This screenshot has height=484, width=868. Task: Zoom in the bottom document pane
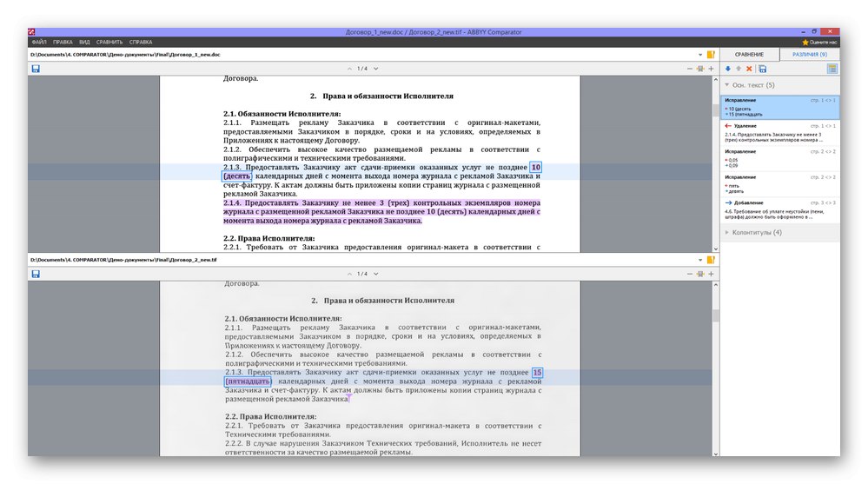click(x=711, y=274)
